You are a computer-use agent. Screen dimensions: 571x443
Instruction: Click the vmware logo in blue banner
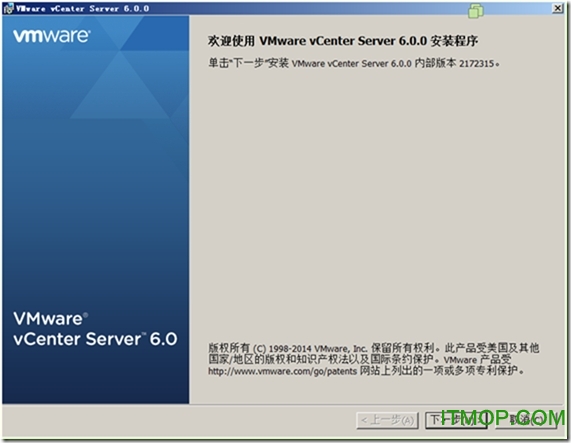pos(52,36)
